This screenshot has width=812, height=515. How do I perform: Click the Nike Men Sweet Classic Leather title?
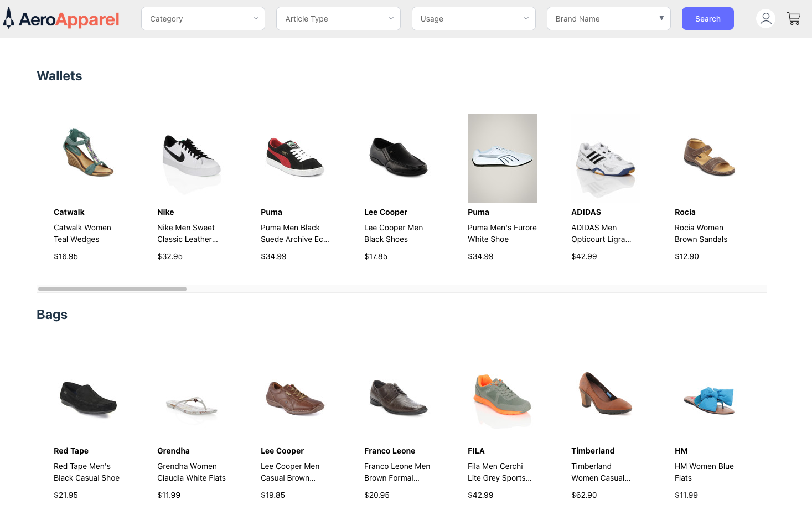187,233
